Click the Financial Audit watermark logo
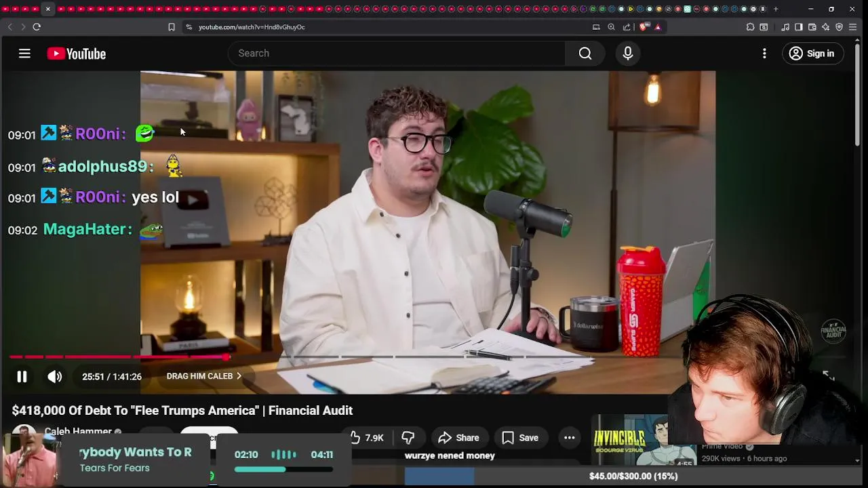Image resolution: width=868 pixels, height=488 pixels. click(833, 331)
